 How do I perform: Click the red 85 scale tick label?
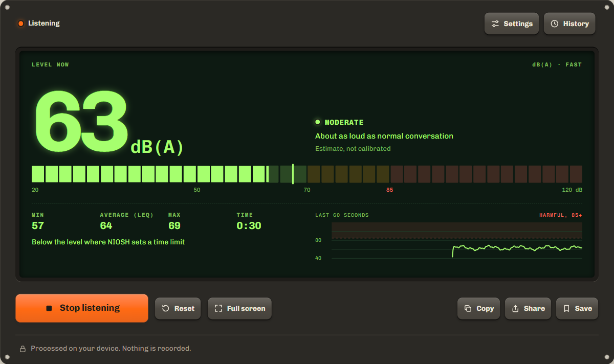(390, 190)
